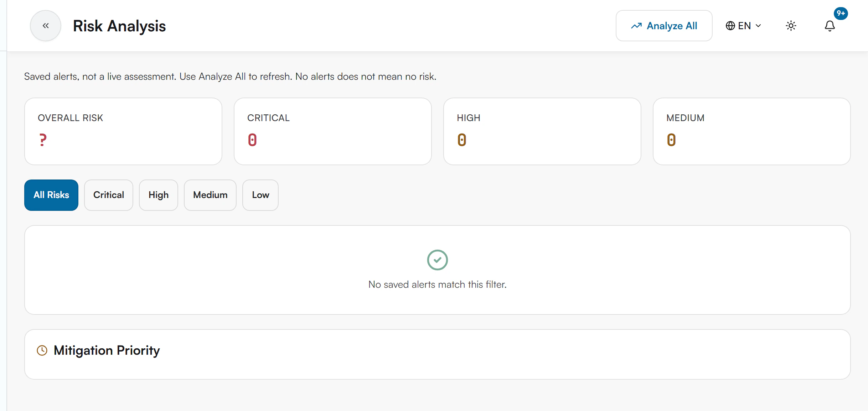Click 'No saved alerts match this filter.'
Viewport: 868px width, 411px height.
438,285
